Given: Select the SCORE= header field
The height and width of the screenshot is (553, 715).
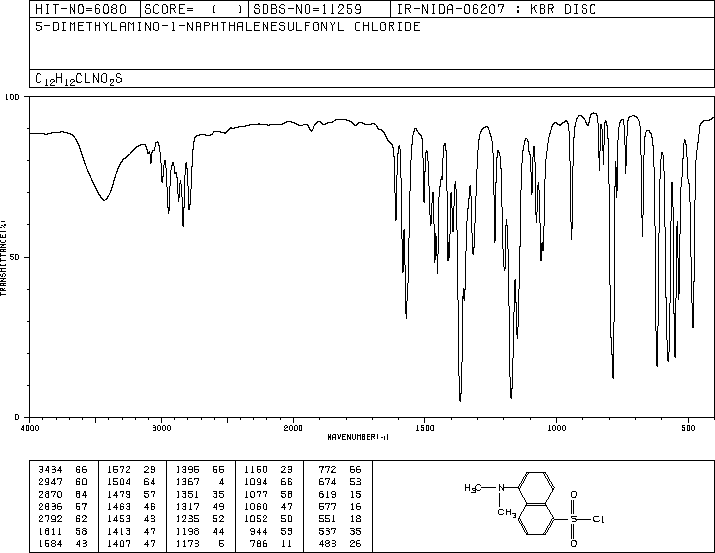Looking at the screenshot, I should click(x=194, y=9).
